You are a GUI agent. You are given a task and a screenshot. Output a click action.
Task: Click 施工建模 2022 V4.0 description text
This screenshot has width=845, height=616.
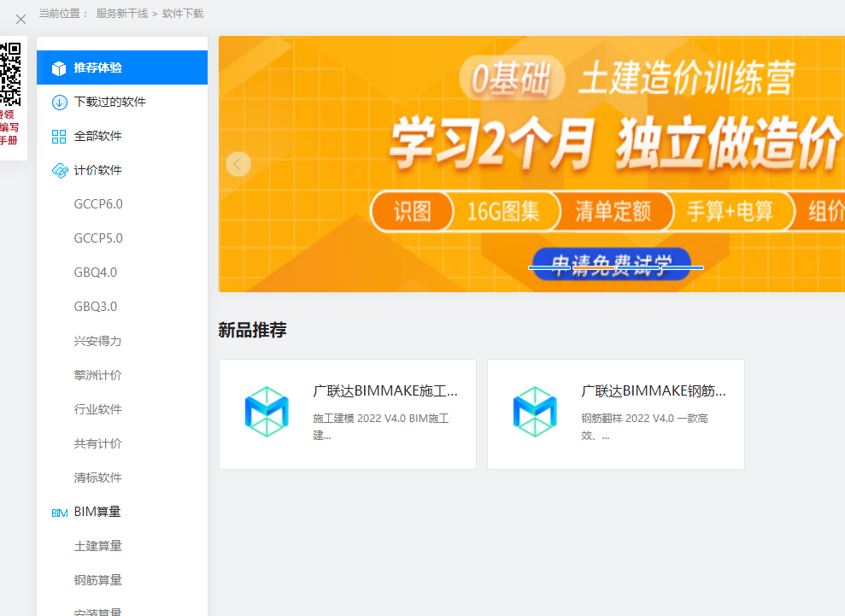(x=381, y=426)
